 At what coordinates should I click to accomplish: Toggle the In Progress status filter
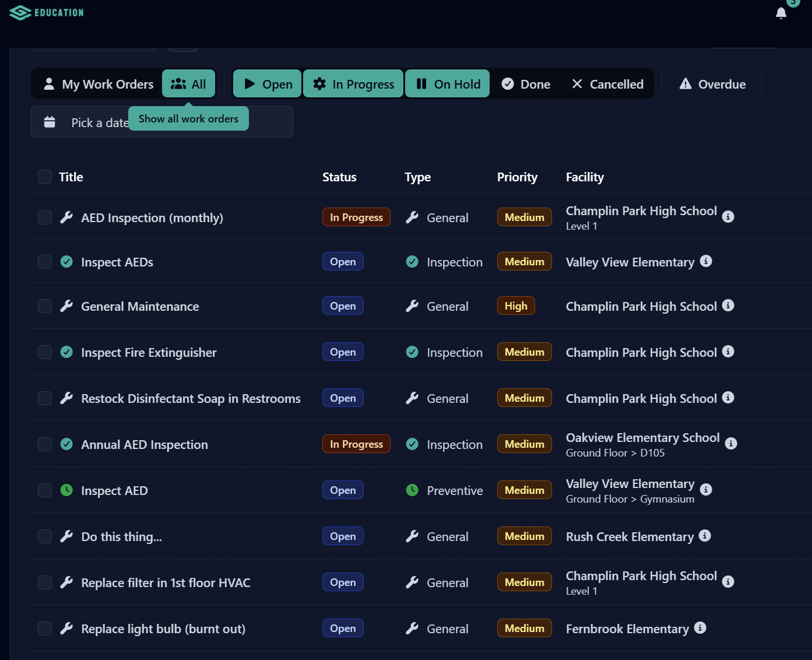(353, 84)
